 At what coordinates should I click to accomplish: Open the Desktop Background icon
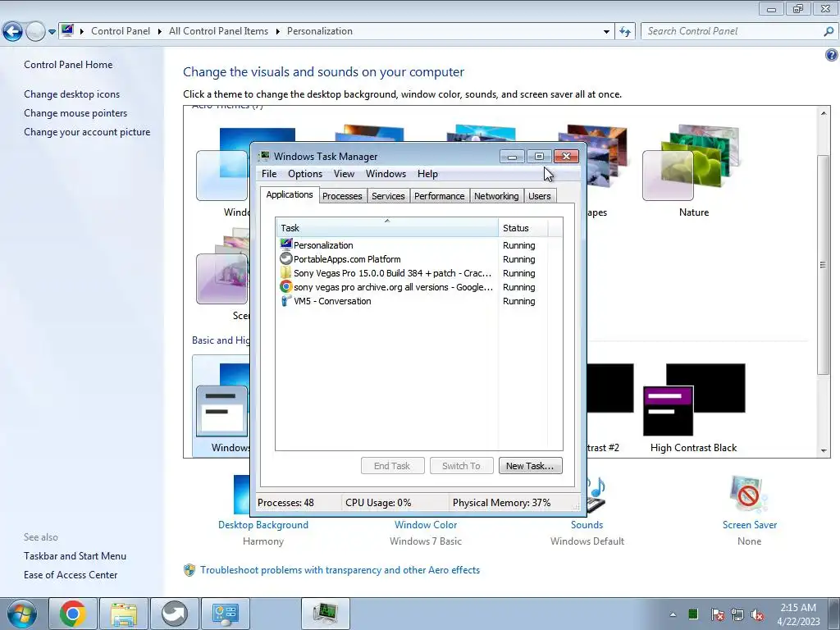tap(242, 495)
